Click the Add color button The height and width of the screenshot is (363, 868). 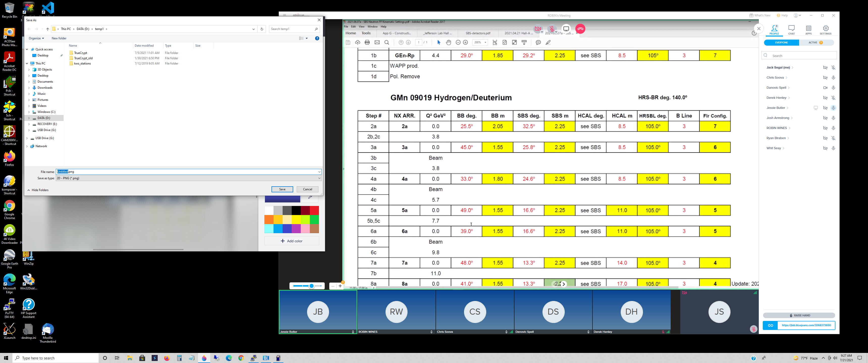click(x=291, y=241)
